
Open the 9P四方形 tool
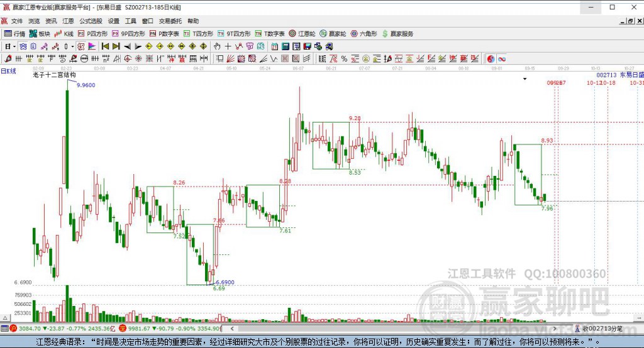coord(128,34)
